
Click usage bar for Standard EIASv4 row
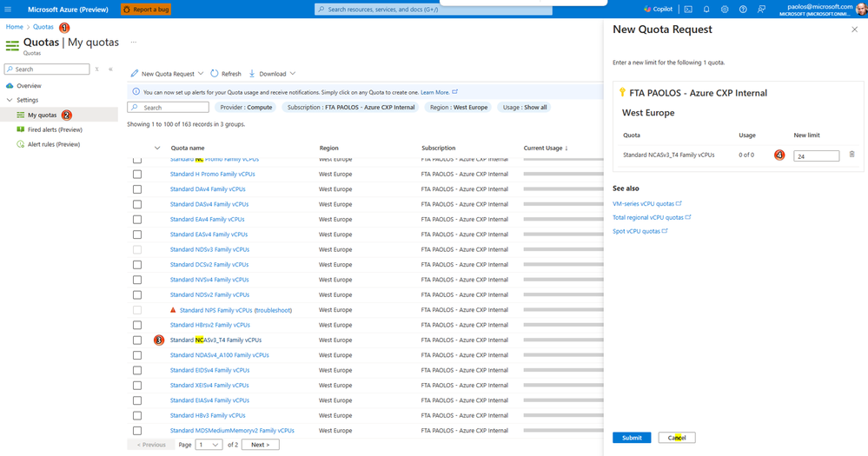[564, 400]
